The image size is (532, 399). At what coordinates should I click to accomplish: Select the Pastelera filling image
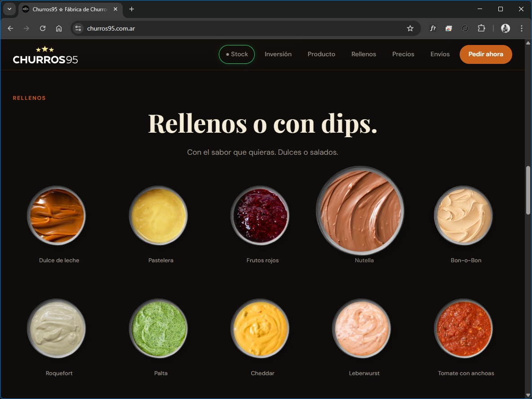[x=159, y=215]
